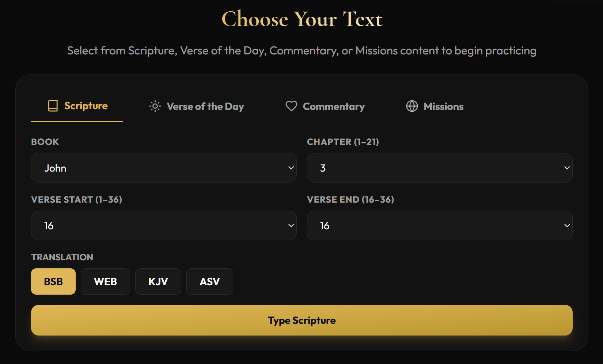
Task: Select the WEB translation
Action: pyautogui.click(x=105, y=281)
